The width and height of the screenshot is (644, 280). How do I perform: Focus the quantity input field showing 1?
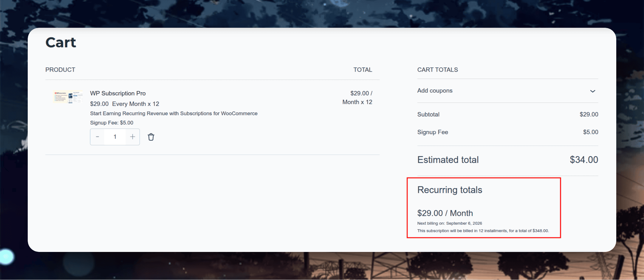[x=115, y=137]
